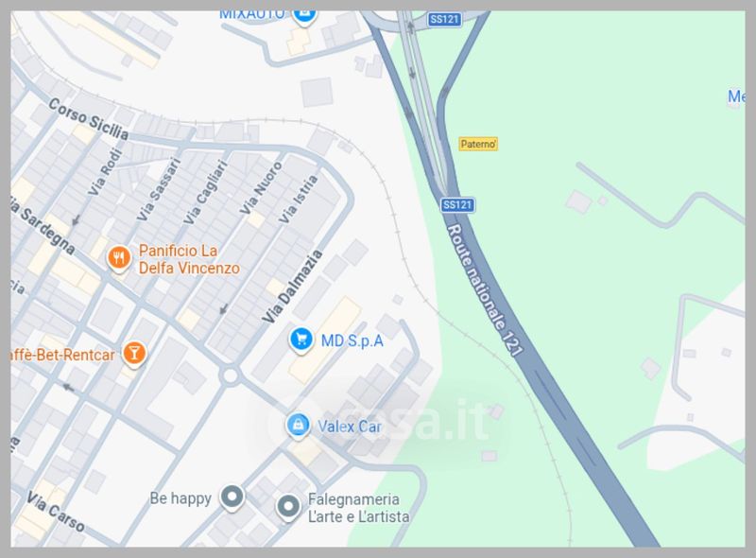Click the Caffè-Bet-Rentcar cocktail glass marker
The width and height of the screenshot is (756, 558).
click(x=134, y=354)
